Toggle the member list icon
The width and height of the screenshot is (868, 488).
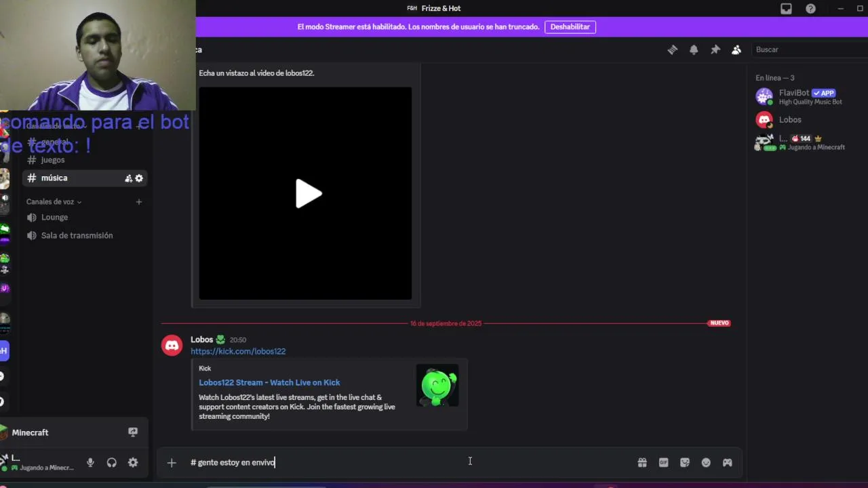736,49
